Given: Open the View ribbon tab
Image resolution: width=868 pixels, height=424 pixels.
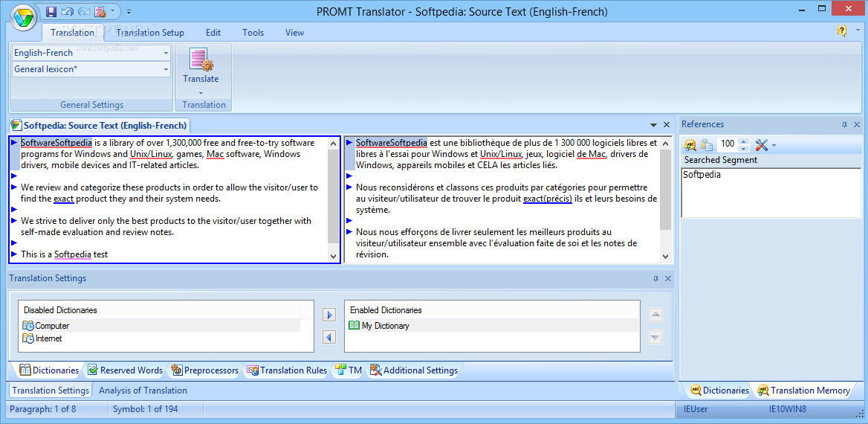Looking at the screenshot, I should tap(294, 33).
